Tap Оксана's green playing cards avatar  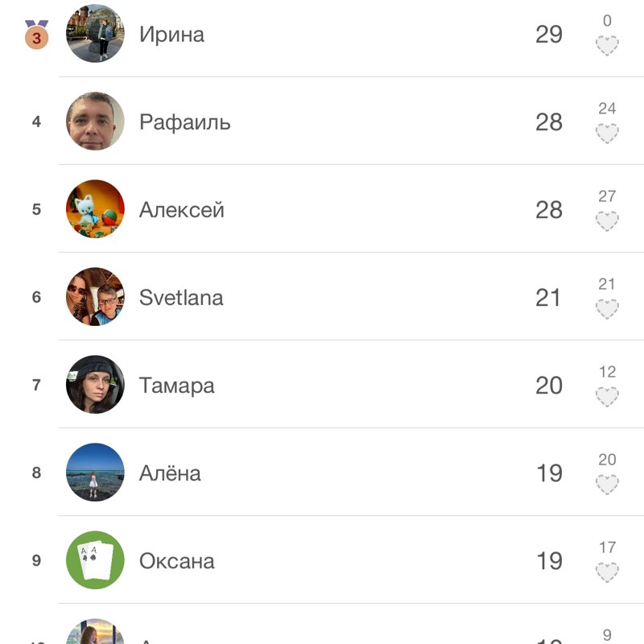pos(95,560)
